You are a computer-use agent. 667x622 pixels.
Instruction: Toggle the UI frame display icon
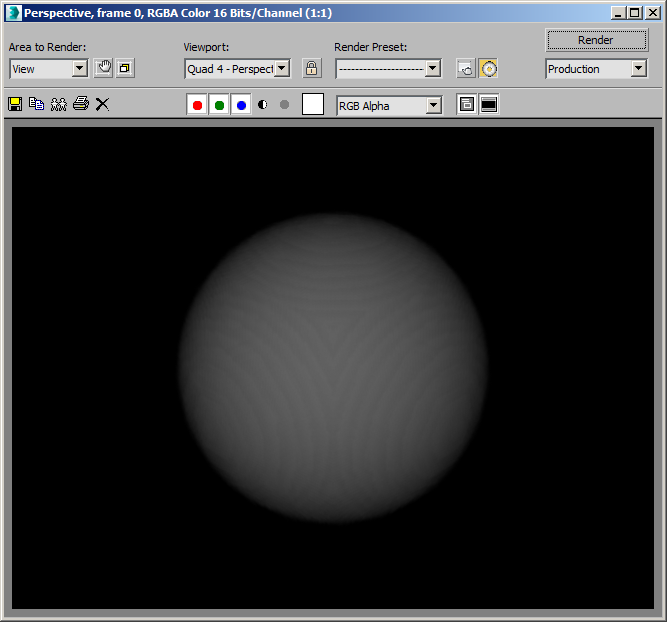(x=489, y=104)
